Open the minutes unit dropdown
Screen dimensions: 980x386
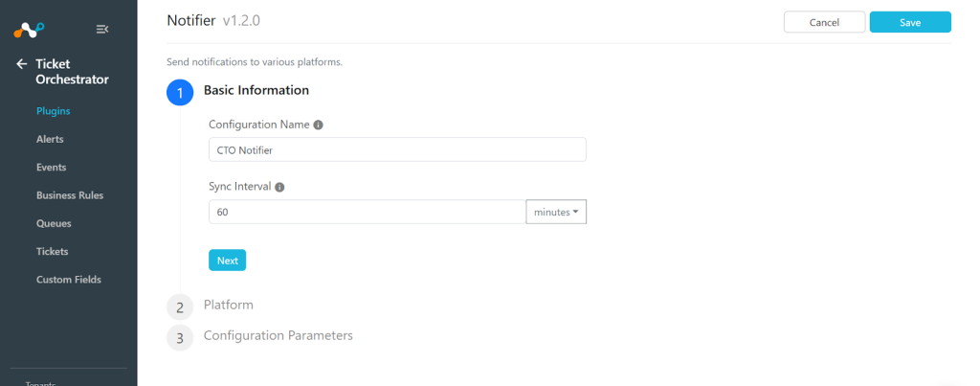(x=556, y=212)
